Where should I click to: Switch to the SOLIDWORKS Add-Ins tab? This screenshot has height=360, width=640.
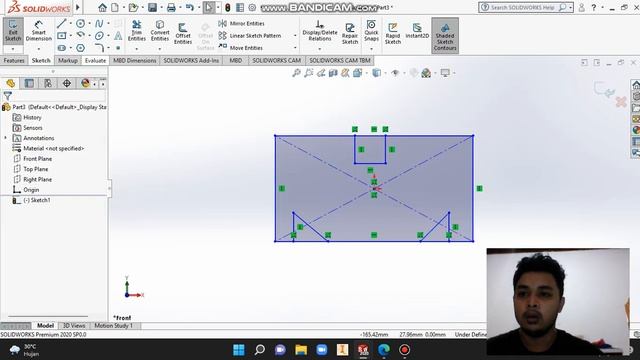coord(191,60)
